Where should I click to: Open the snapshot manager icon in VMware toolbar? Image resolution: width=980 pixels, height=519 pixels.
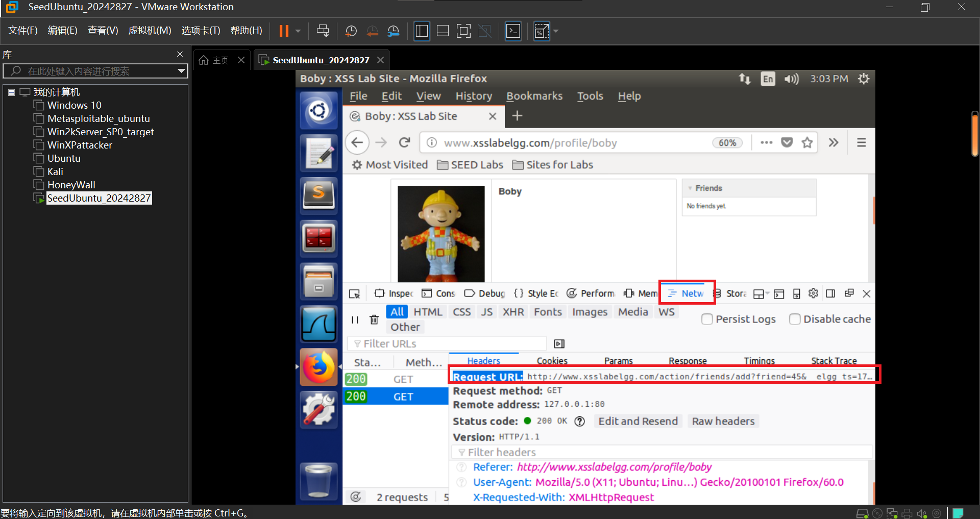[x=394, y=31]
